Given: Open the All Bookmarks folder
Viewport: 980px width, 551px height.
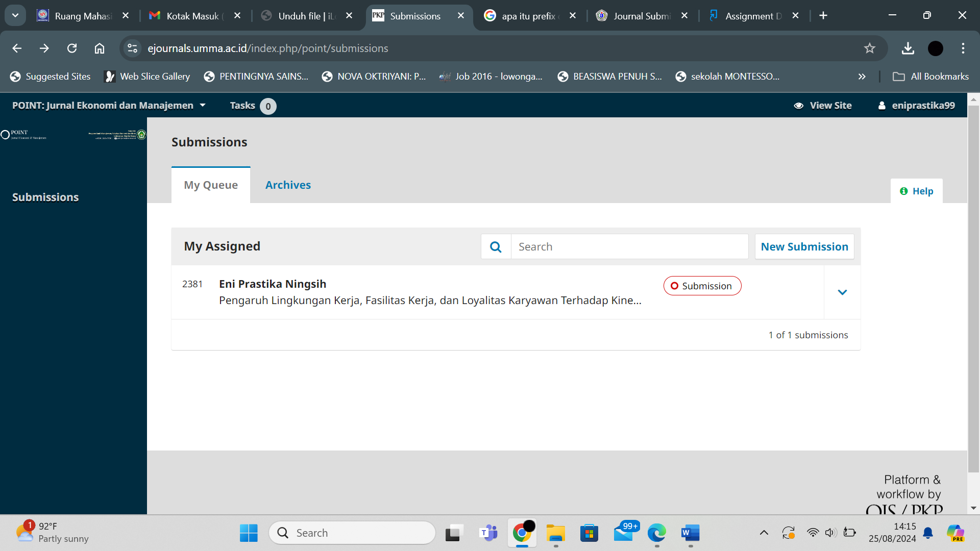Looking at the screenshot, I should point(930,77).
